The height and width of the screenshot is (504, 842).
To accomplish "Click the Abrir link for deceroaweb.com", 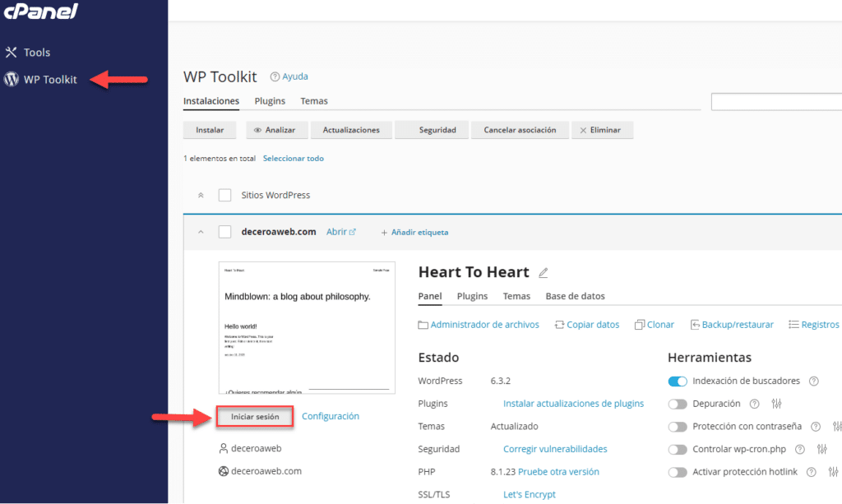I will click(x=336, y=232).
